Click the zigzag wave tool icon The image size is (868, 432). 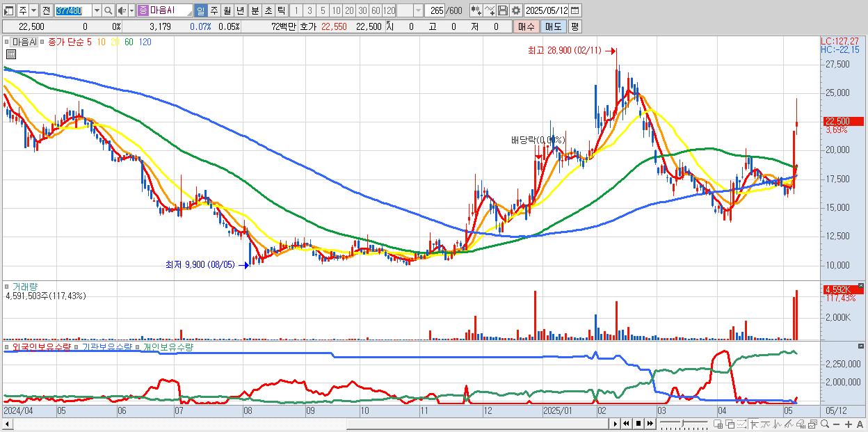(x=778, y=424)
